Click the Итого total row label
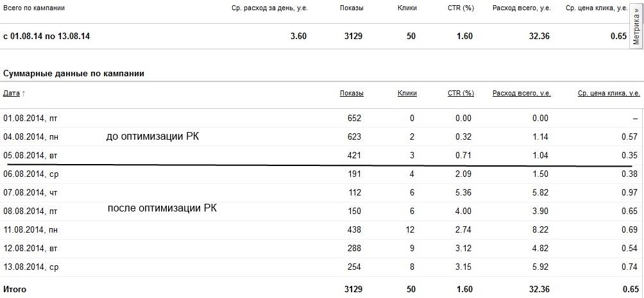 click(x=15, y=290)
